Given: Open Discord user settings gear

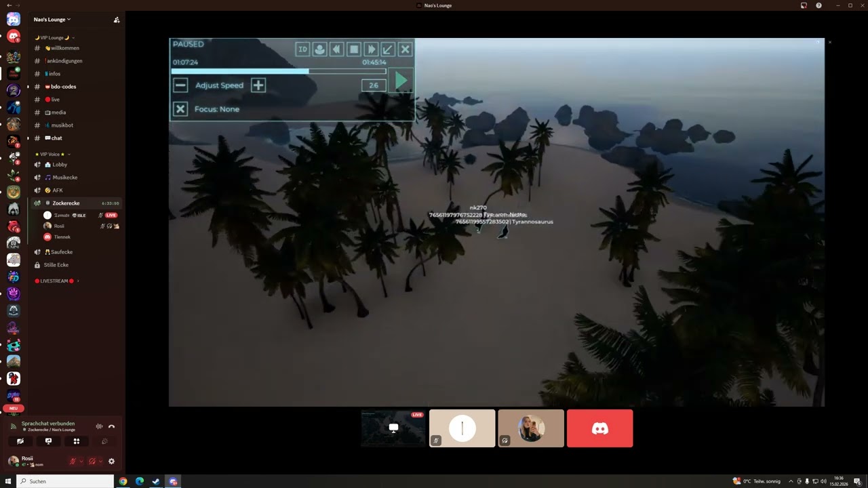Looking at the screenshot, I should 112,462.
